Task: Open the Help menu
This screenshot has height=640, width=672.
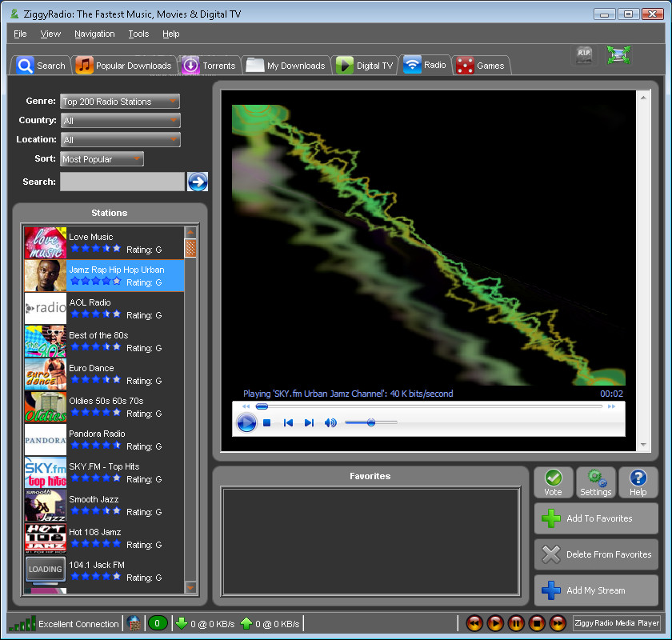Action: pos(170,34)
